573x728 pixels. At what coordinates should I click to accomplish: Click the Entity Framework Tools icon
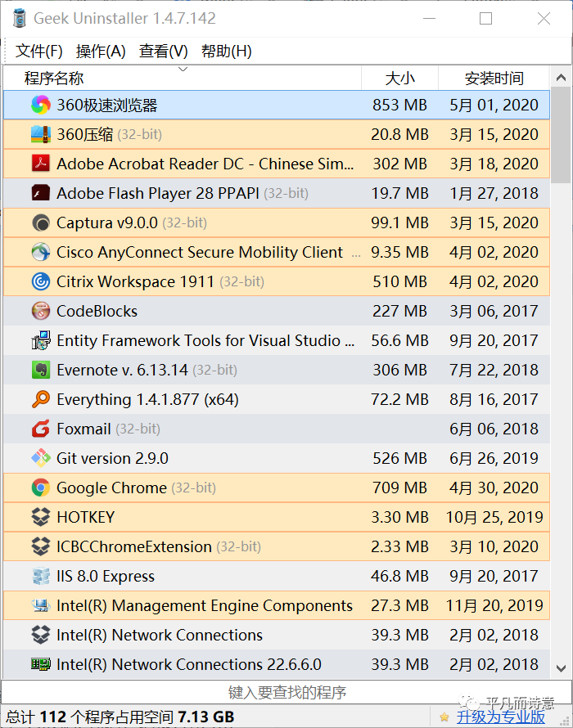click(41, 340)
